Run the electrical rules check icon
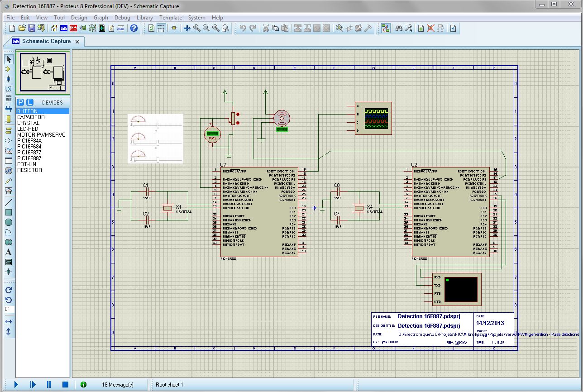The image size is (583, 392). [453, 28]
